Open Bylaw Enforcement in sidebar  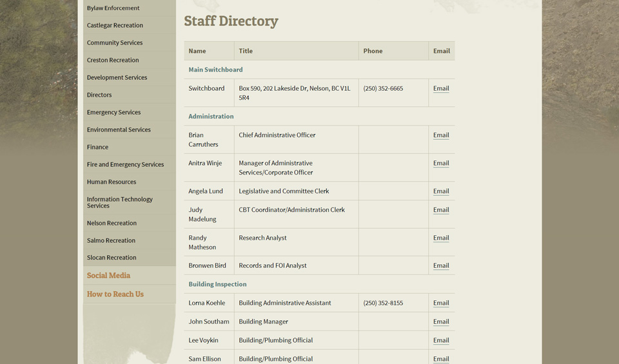(x=113, y=8)
